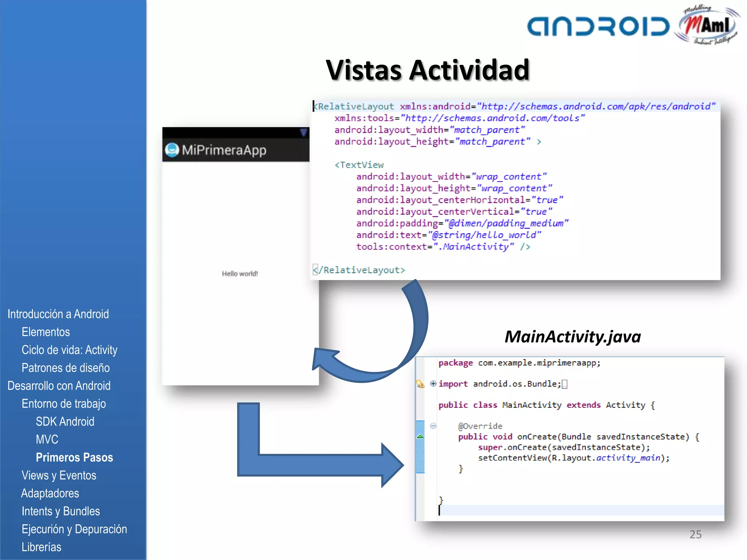The image size is (747, 560).
Task: Go to Views y Eventos
Action: coord(59,475)
